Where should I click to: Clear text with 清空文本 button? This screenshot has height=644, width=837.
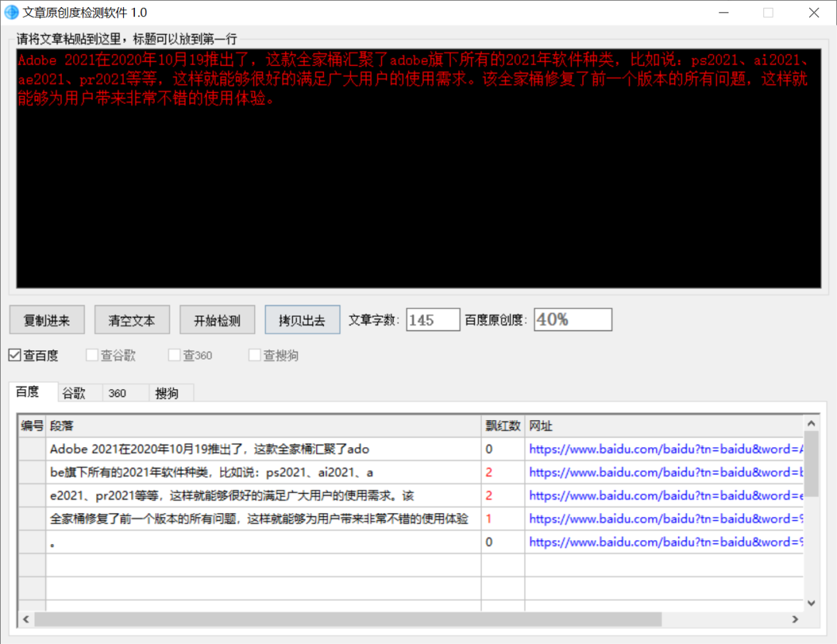pyautogui.click(x=132, y=320)
